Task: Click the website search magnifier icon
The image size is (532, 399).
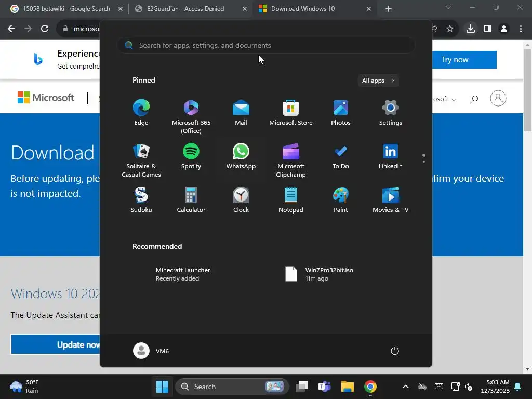Action: (x=474, y=99)
